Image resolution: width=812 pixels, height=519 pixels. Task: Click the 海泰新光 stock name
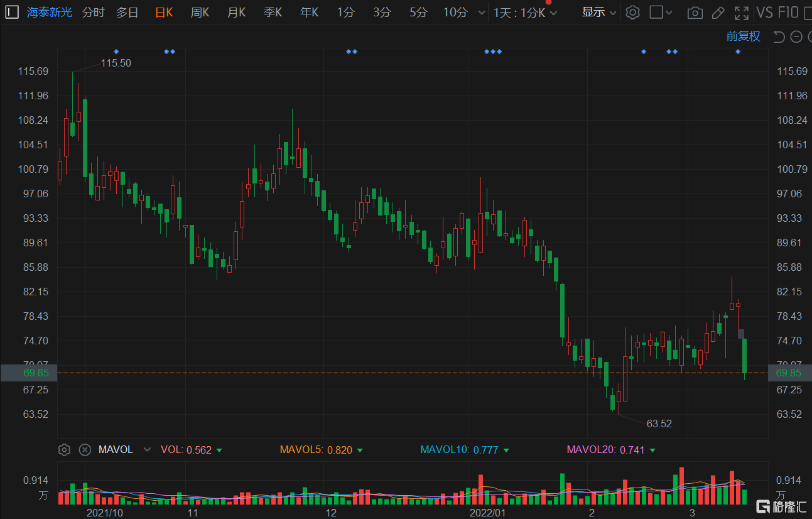point(50,12)
